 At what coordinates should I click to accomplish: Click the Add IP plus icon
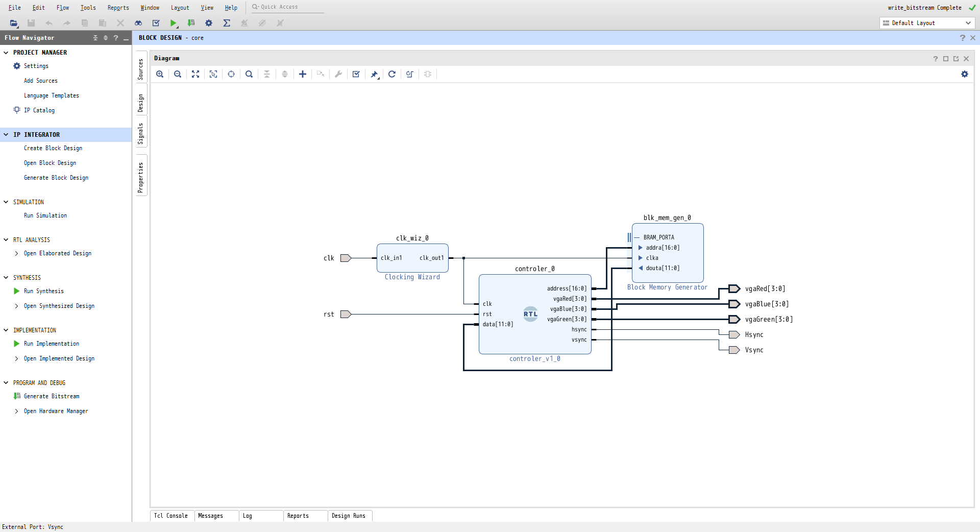tap(303, 74)
